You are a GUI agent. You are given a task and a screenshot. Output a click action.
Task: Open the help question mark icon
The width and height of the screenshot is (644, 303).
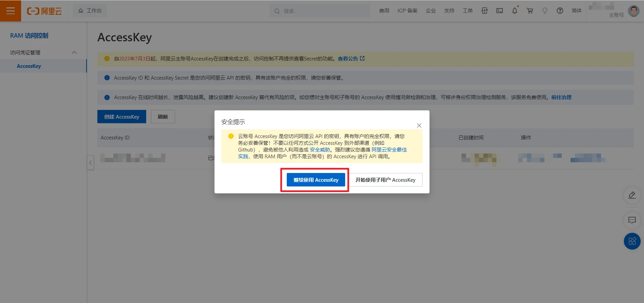(x=560, y=11)
